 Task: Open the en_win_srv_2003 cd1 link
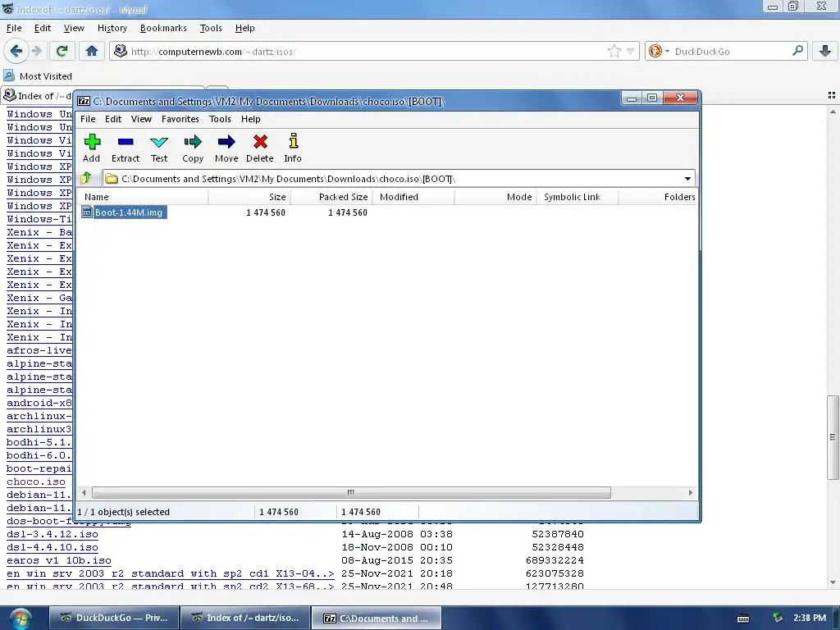[x=171, y=573]
